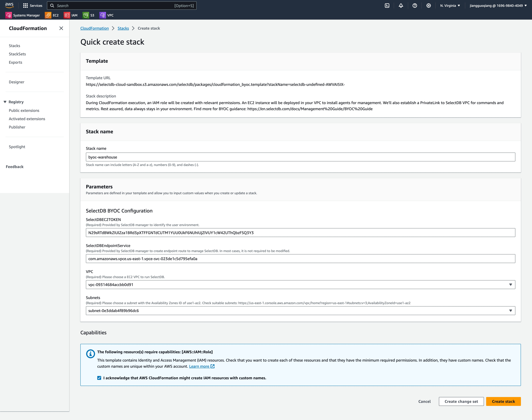This screenshot has height=420, width=532.
Task: Go to Stacks in sidebar
Action: [15, 46]
